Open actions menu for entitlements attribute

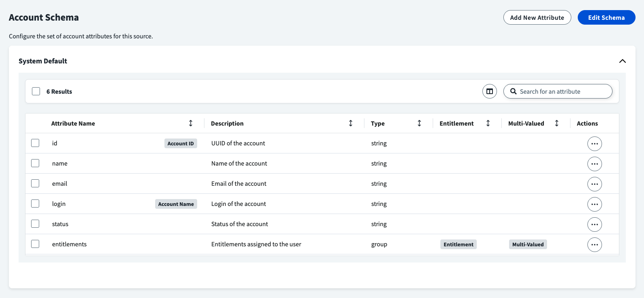pyautogui.click(x=594, y=245)
